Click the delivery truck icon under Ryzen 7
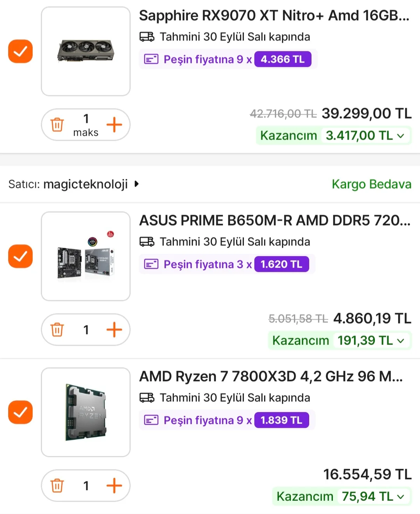 (x=147, y=398)
